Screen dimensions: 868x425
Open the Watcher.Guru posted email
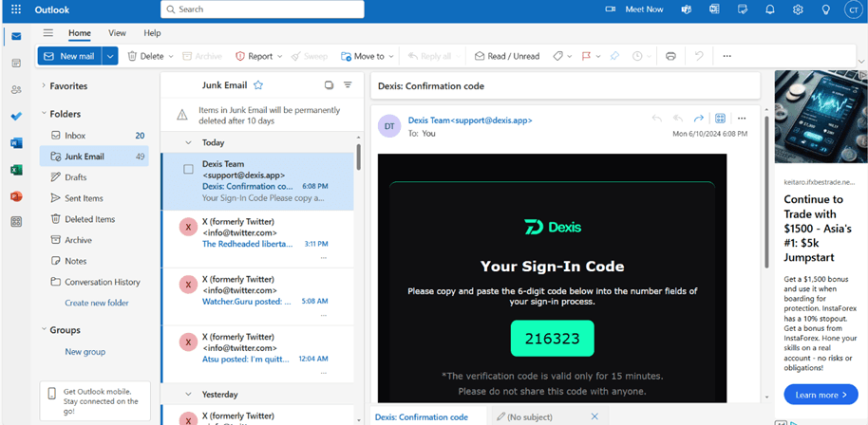click(256, 297)
